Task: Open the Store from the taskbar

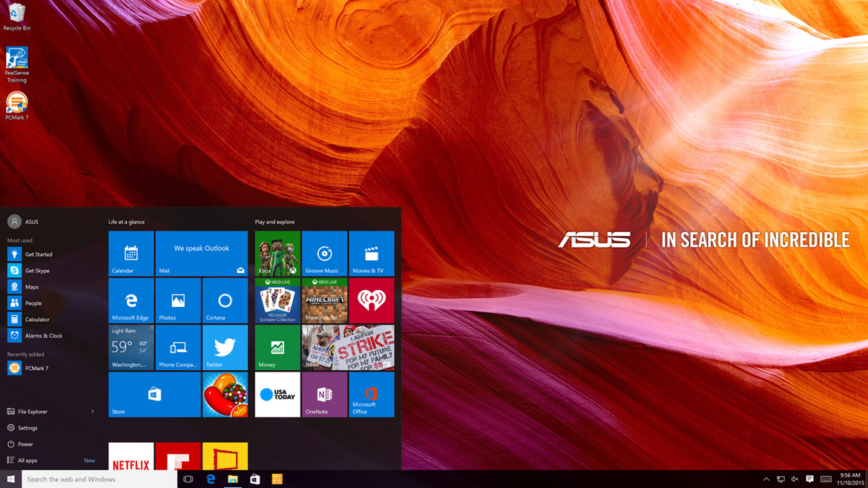Action: tap(254, 479)
